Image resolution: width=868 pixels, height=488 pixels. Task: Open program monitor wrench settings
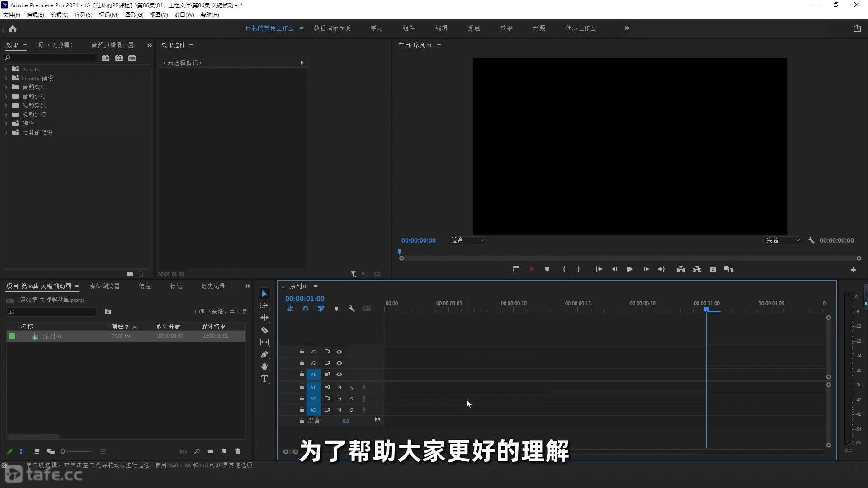[x=811, y=240]
